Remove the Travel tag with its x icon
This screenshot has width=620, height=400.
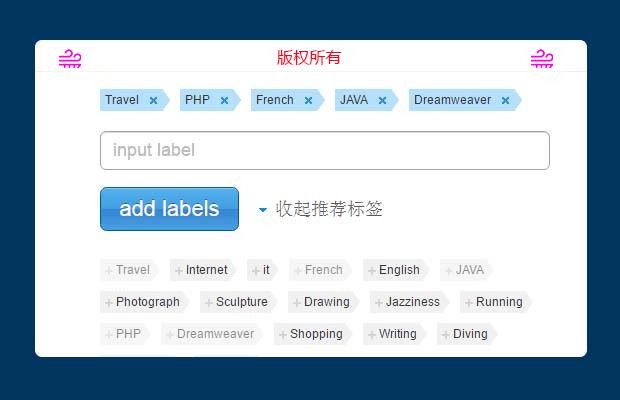pyautogui.click(x=153, y=100)
